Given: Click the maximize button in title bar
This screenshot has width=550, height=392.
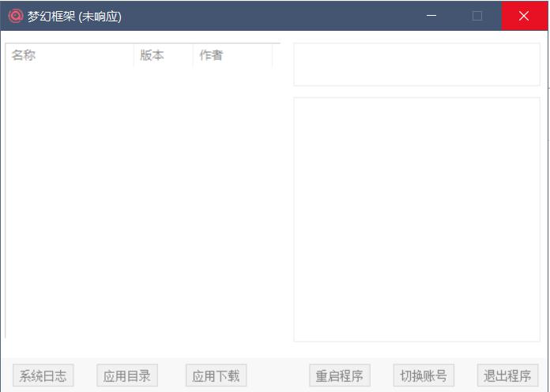Looking at the screenshot, I should pyautogui.click(x=477, y=16).
